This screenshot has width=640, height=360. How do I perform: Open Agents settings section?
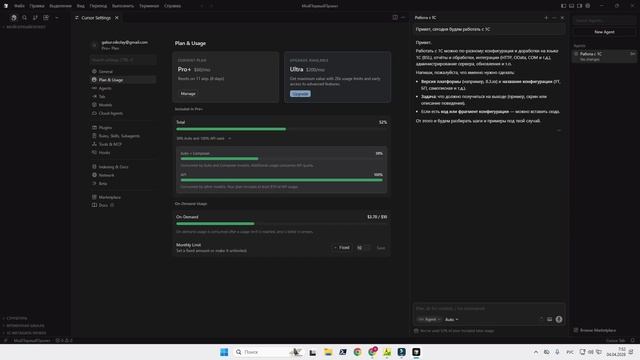[x=123, y=88]
